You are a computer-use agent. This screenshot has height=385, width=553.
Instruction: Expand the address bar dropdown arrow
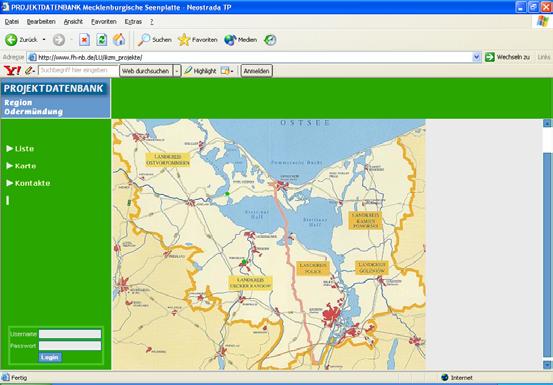(x=476, y=57)
